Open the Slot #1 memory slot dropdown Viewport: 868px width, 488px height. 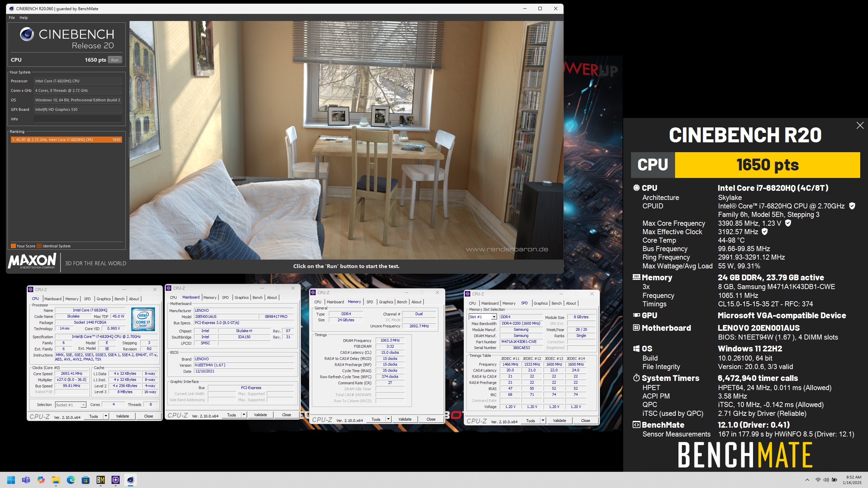coord(494,317)
